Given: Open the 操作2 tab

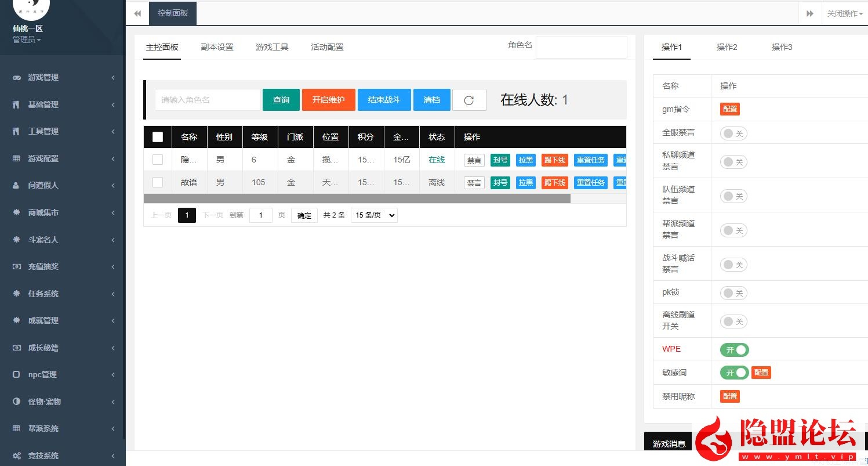Looking at the screenshot, I should (x=727, y=47).
